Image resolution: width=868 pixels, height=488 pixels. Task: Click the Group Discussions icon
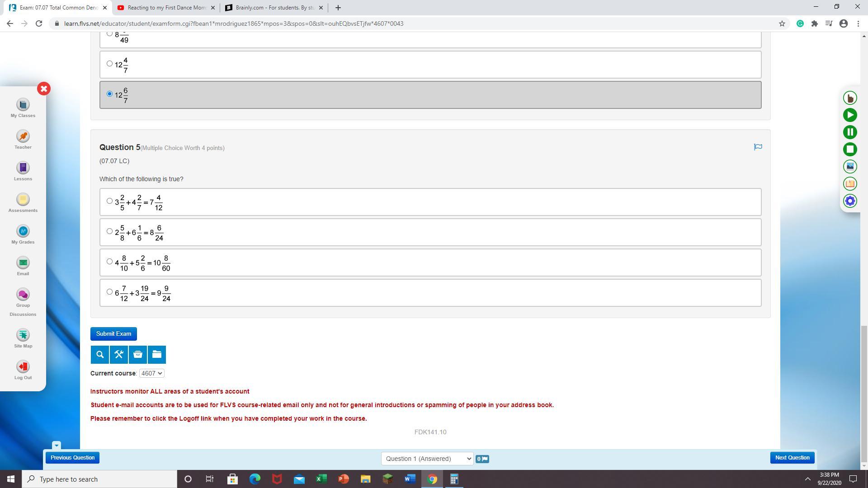23,295
